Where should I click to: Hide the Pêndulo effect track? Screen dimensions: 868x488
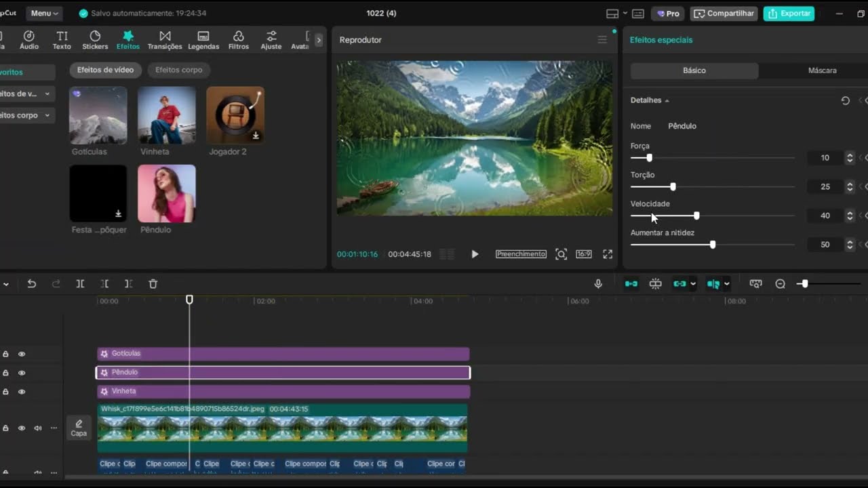[x=22, y=373]
